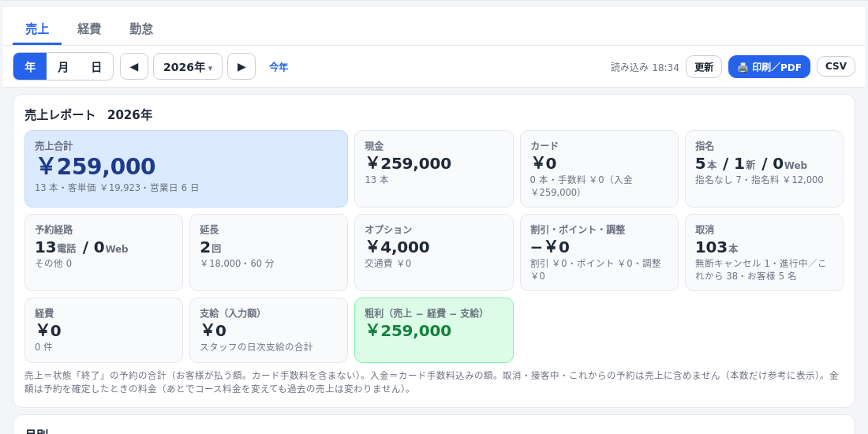Click the その他 0 text

tap(53, 264)
